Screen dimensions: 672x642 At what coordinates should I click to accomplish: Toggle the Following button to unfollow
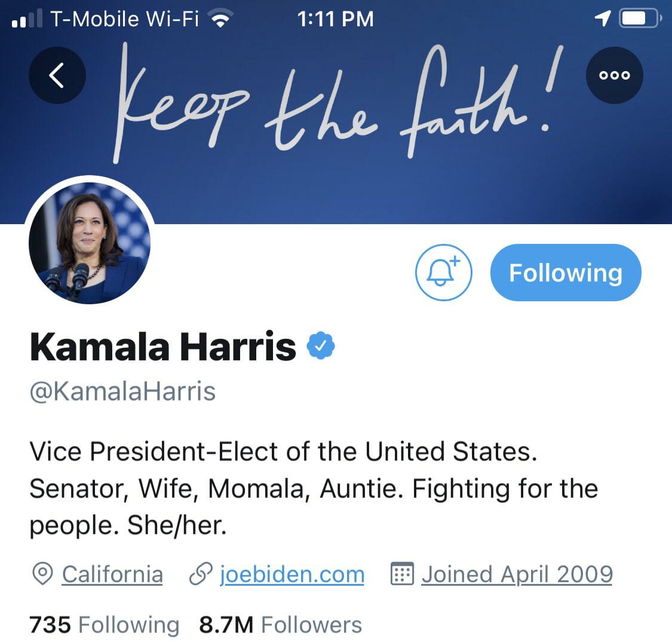(x=566, y=273)
